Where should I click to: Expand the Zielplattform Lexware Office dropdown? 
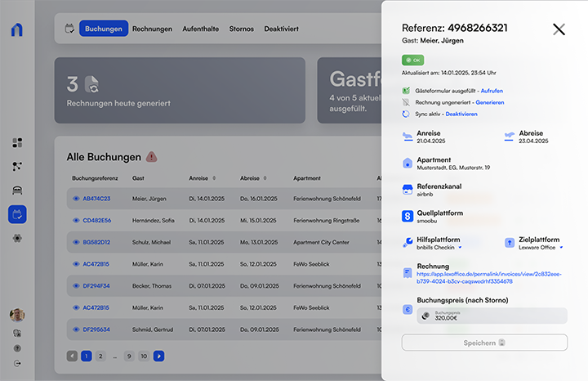pyautogui.click(x=562, y=247)
